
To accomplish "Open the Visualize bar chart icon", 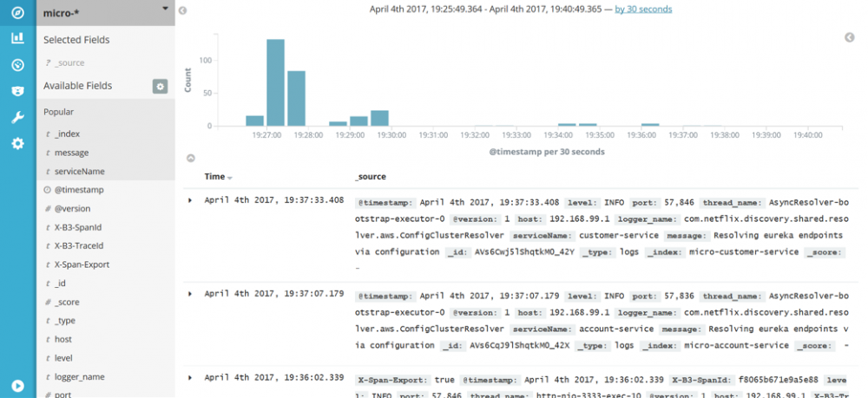I will [17, 38].
